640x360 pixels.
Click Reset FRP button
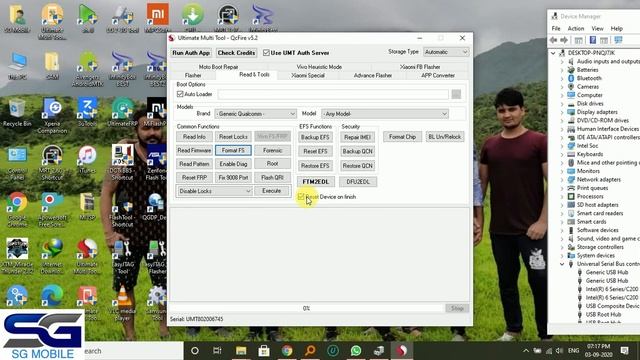(x=194, y=178)
